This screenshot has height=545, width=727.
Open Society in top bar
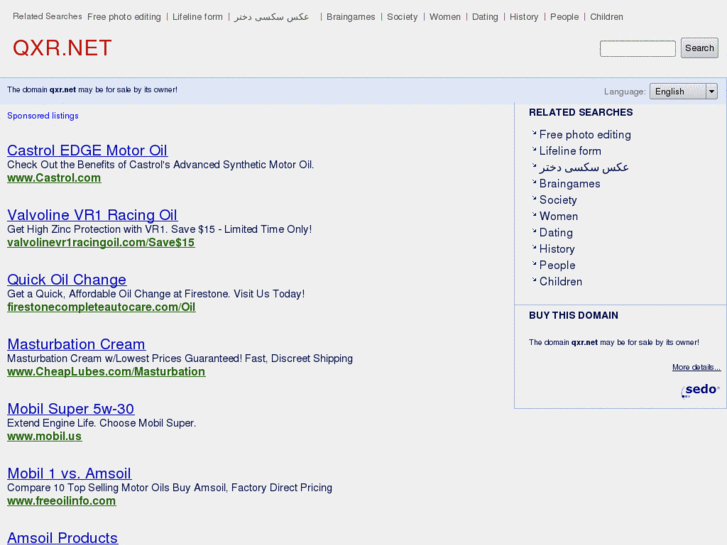402,17
